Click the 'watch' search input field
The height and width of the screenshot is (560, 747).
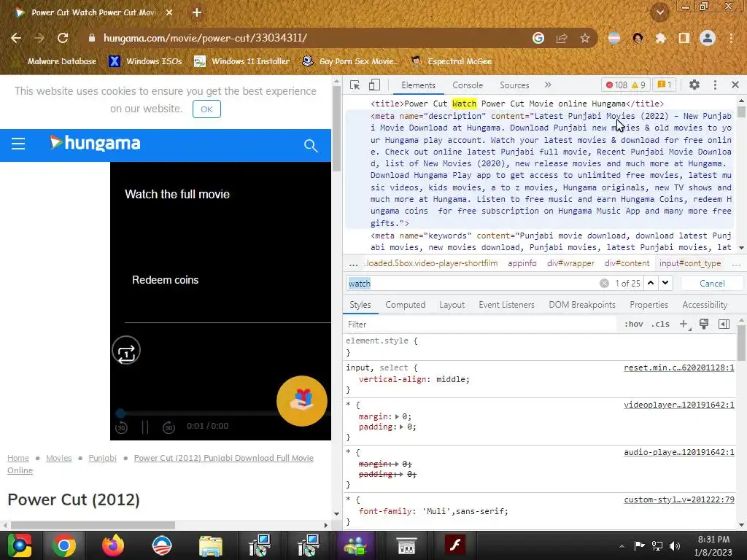(x=472, y=284)
